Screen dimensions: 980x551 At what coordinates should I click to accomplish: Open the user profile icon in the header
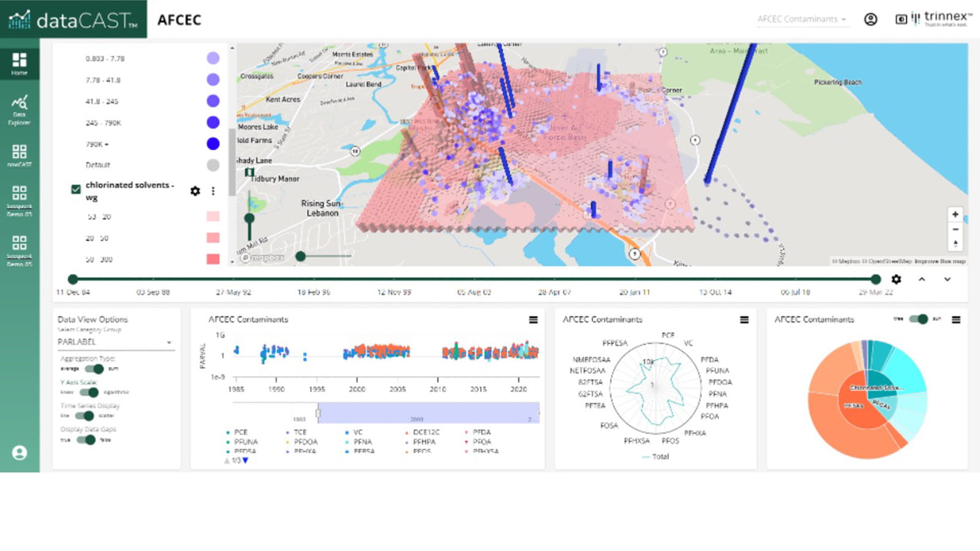(871, 19)
